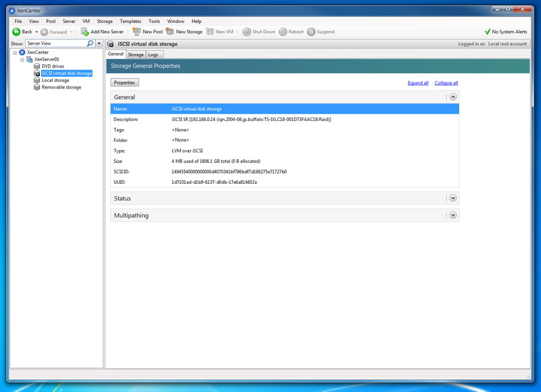Click the Folder value <None>
The height and width of the screenshot is (392, 541).
click(x=181, y=140)
